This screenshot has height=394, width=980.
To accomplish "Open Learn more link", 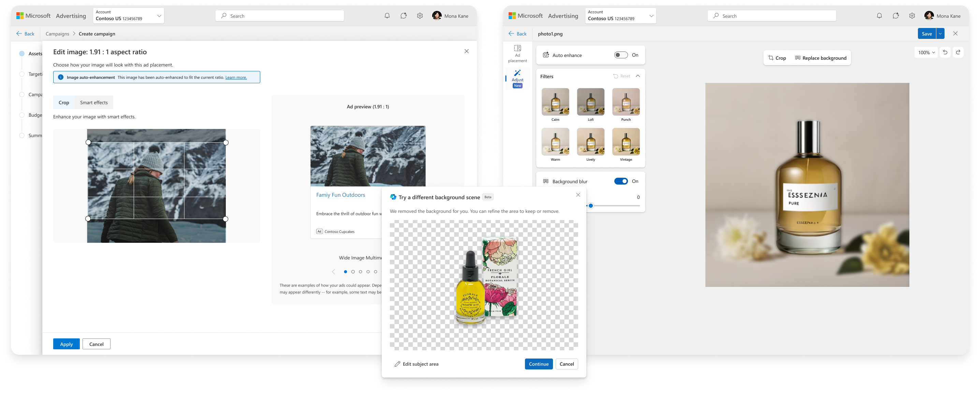I will click(236, 77).
